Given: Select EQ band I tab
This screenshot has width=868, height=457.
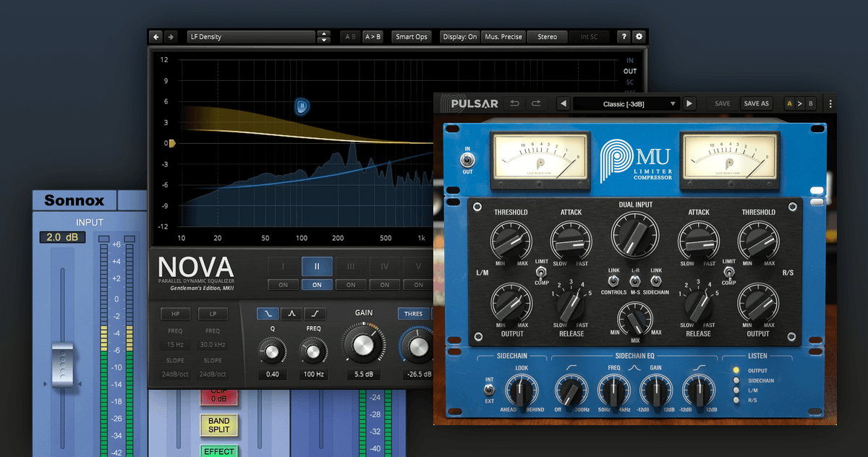Looking at the screenshot, I should point(283,266).
